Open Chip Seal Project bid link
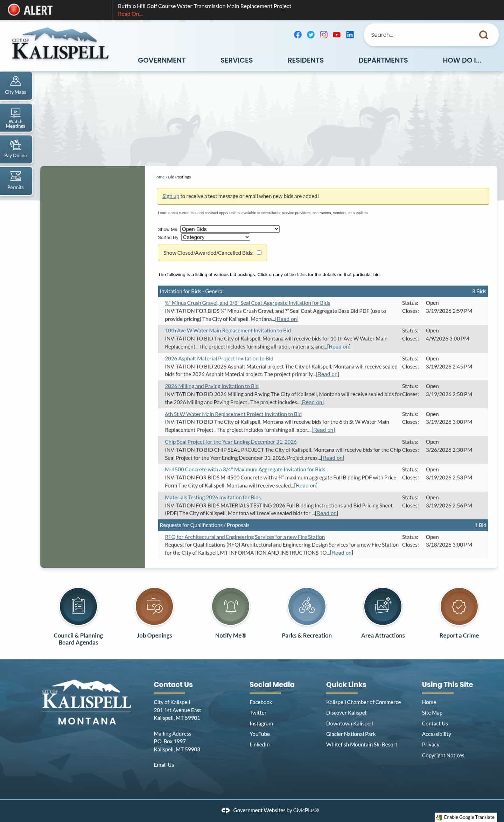The image size is (504, 822). click(231, 442)
